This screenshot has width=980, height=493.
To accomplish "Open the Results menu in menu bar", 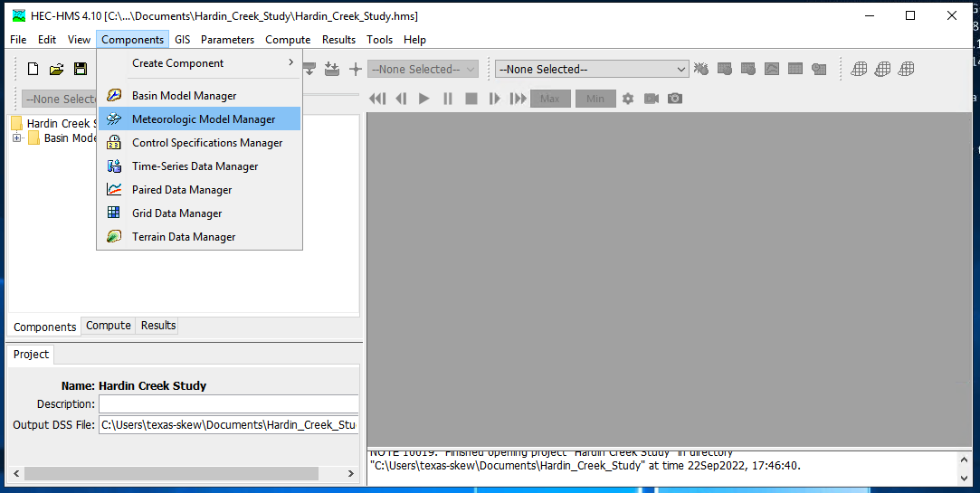I will click(338, 40).
